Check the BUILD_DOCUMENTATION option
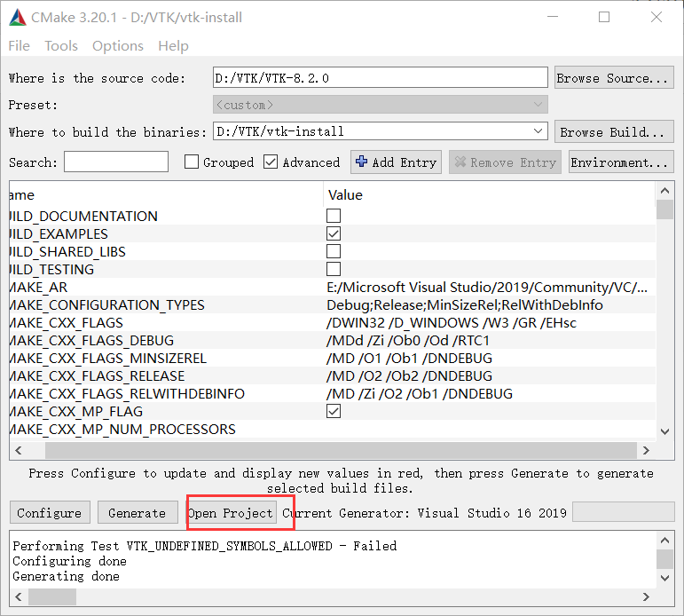The width and height of the screenshot is (684, 616). [x=334, y=216]
